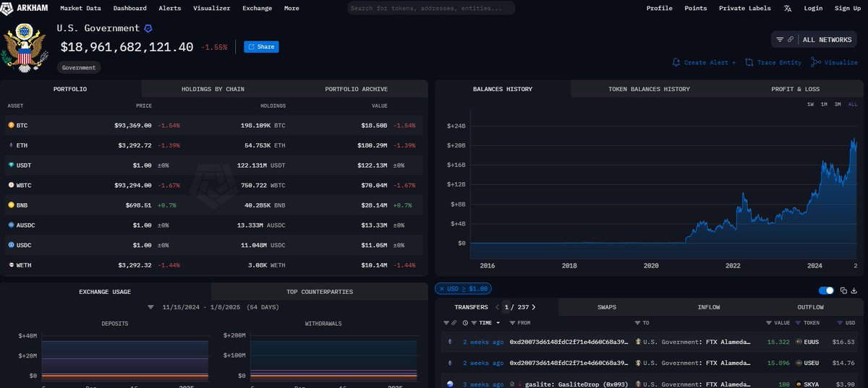Viewport: 868px width, 388px height.
Task: Click the chain link icon beside All Networks
Action: (x=791, y=40)
